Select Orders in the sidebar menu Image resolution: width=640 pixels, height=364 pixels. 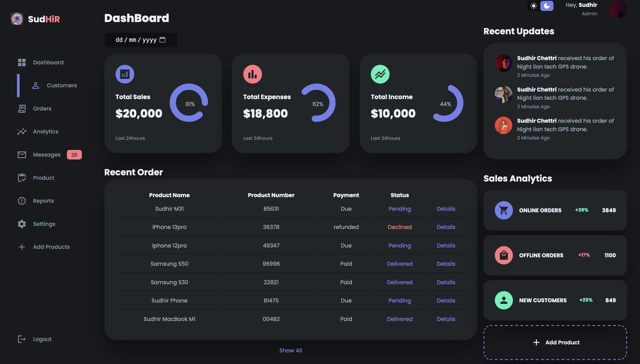[42, 108]
